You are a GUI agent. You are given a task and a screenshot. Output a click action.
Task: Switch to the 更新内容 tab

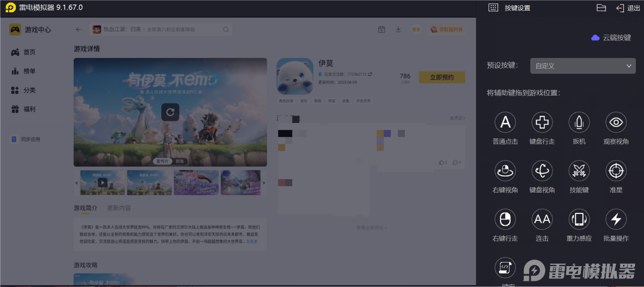pos(119,208)
